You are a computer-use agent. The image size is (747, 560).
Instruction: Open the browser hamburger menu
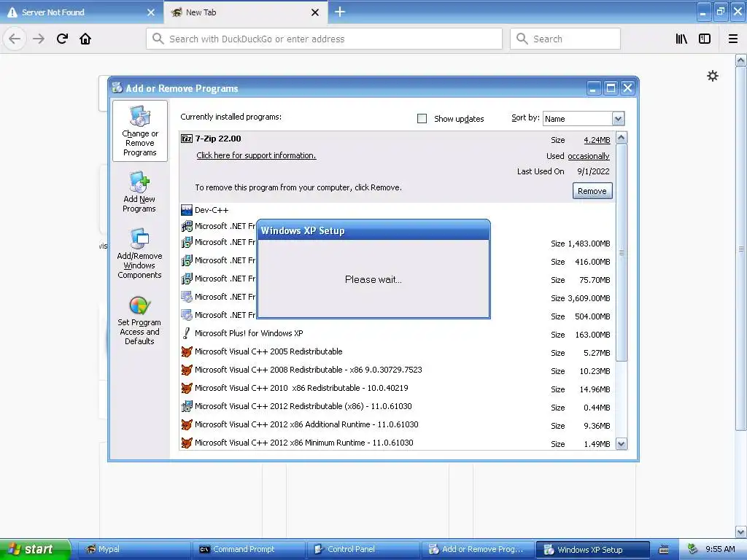[733, 39]
